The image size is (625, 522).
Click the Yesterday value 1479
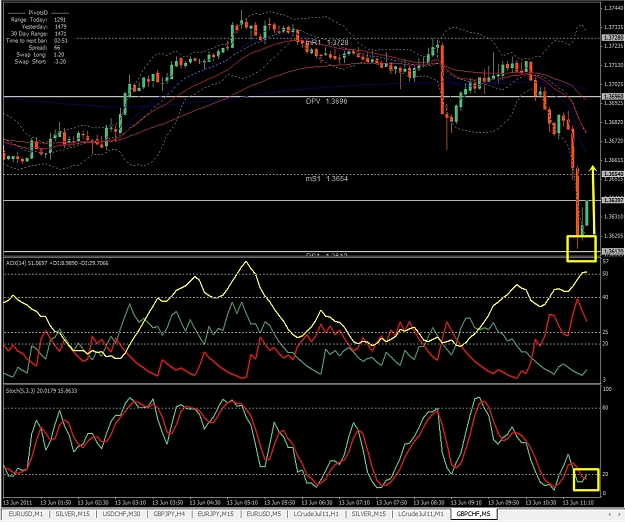pos(61,27)
